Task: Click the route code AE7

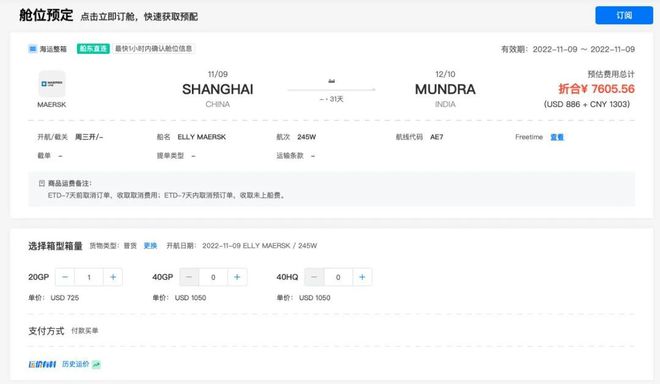Action: (436, 137)
